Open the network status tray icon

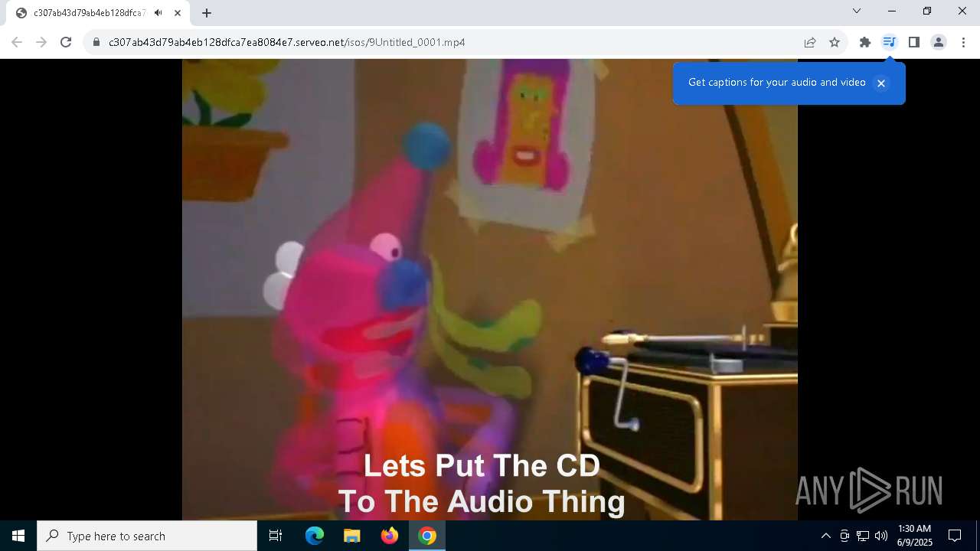click(863, 536)
